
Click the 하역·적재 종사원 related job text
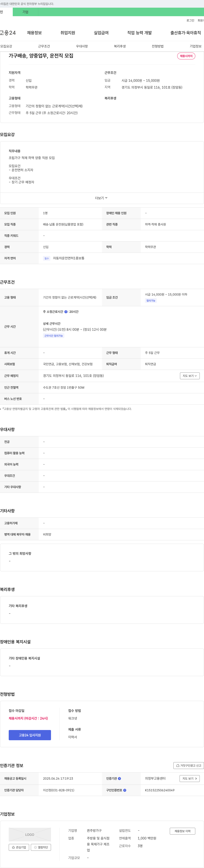(x=155, y=224)
